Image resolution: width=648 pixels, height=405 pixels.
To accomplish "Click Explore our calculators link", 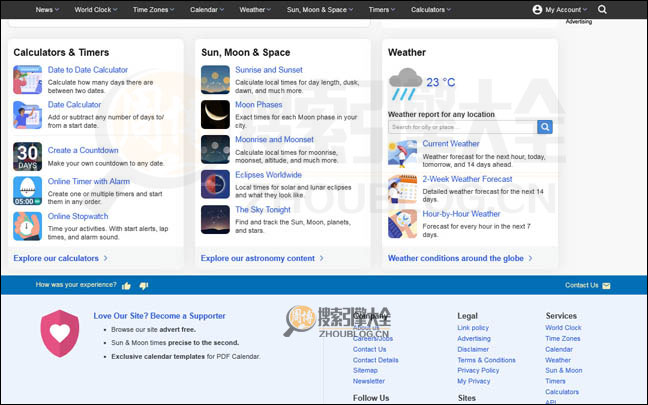I will tap(60, 258).
